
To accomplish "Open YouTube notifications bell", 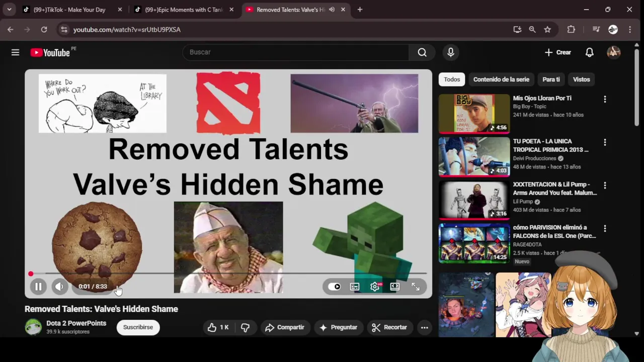I will [x=589, y=52].
